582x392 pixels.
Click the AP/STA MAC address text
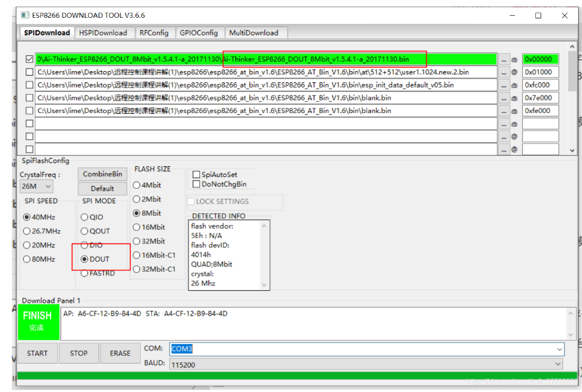click(x=145, y=314)
